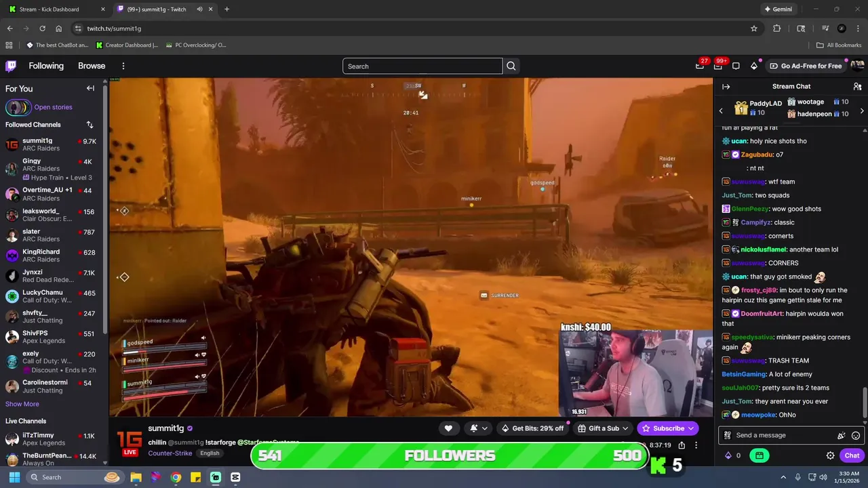The image size is (868, 488).
Task: Open Counter-Strike category link
Action: click(x=170, y=453)
